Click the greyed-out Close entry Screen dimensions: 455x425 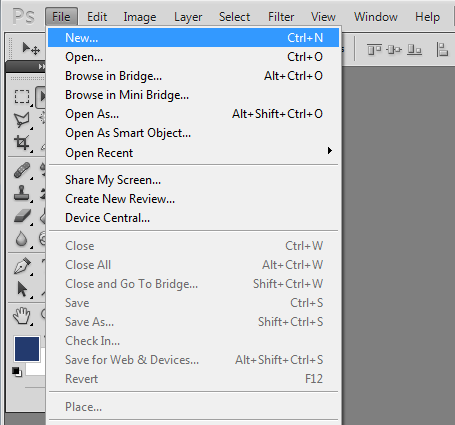[194, 246]
